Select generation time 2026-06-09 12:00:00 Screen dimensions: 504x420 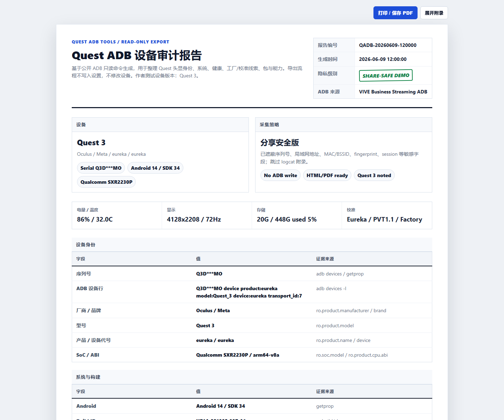click(x=383, y=59)
